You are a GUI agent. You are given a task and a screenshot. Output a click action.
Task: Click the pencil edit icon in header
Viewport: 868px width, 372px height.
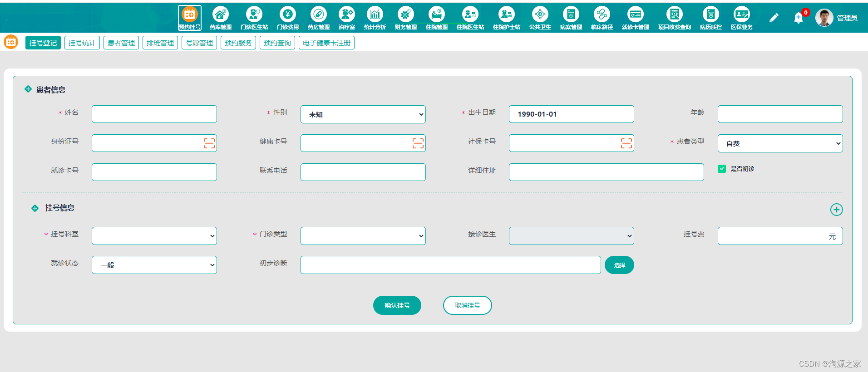(774, 18)
